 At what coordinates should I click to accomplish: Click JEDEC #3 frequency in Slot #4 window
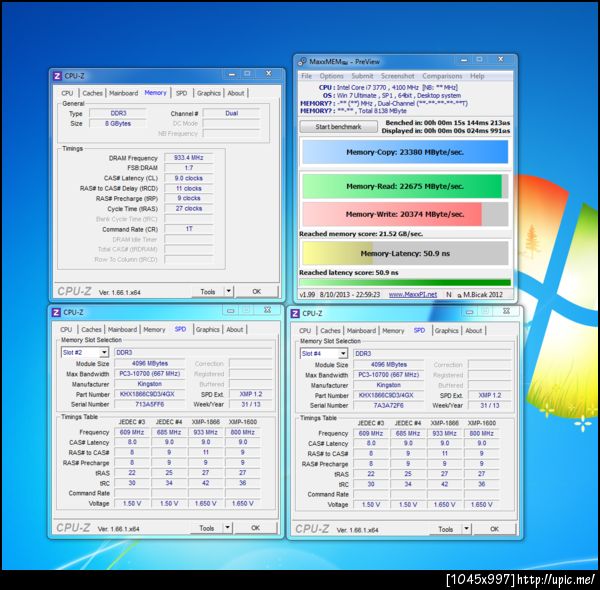point(371,433)
